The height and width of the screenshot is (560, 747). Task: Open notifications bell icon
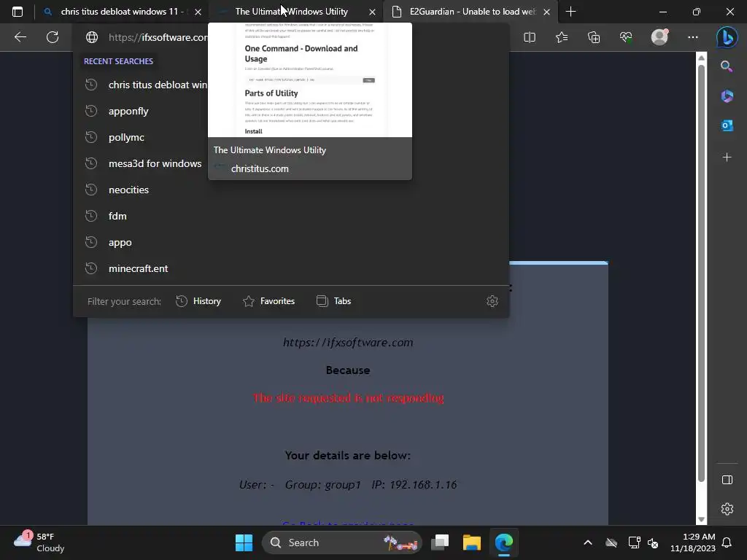727,542
